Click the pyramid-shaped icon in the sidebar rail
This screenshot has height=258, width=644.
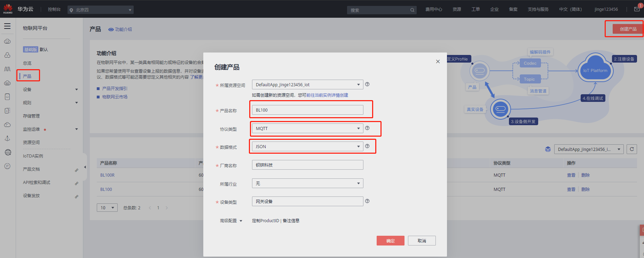pos(7,138)
